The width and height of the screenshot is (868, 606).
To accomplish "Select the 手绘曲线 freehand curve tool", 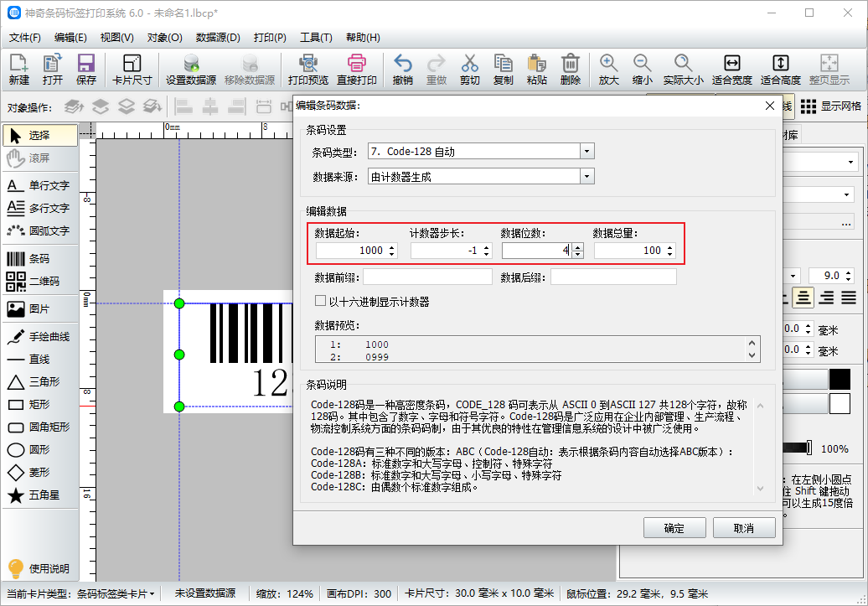I will pyautogui.click(x=40, y=336).
